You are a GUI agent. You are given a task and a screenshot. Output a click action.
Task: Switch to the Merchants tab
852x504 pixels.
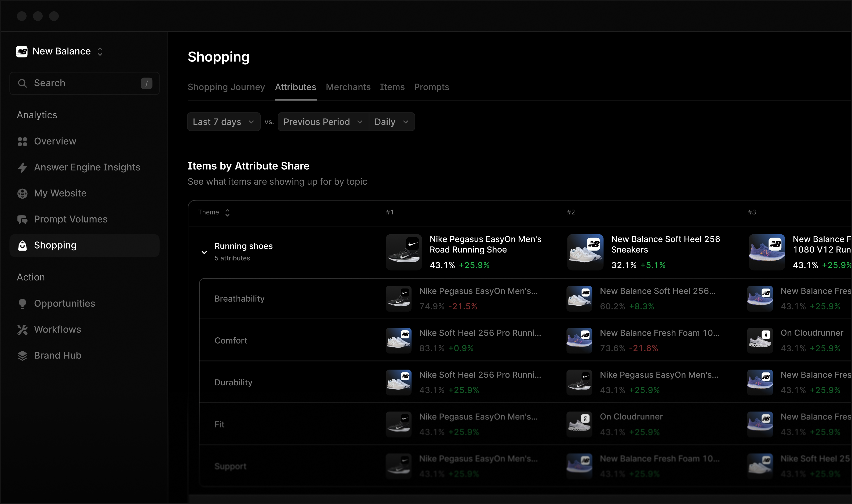(x=348, y=87)
